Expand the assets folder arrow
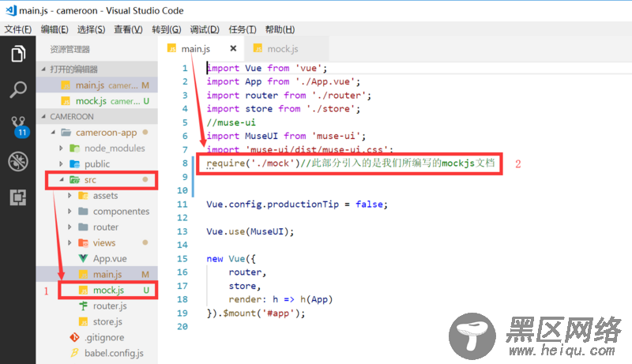The height and width of the screenshot is (364, 632). point(70,196)
